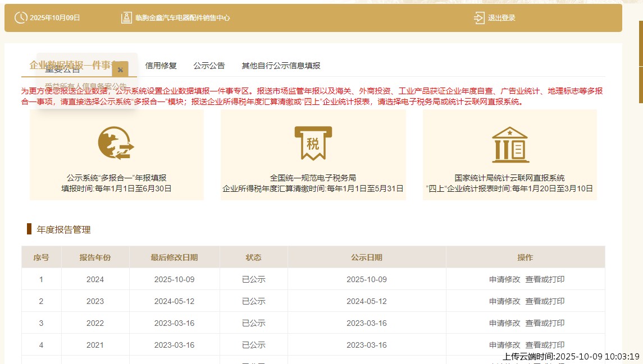This screenshot has width=643, height=364.
Task: Open 全国统一规范电子税务局 link text
Action: (x=313, y=178)
